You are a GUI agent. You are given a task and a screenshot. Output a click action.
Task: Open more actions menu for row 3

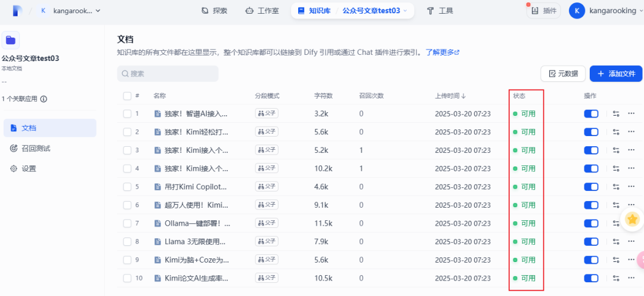(x=631, y=150)
